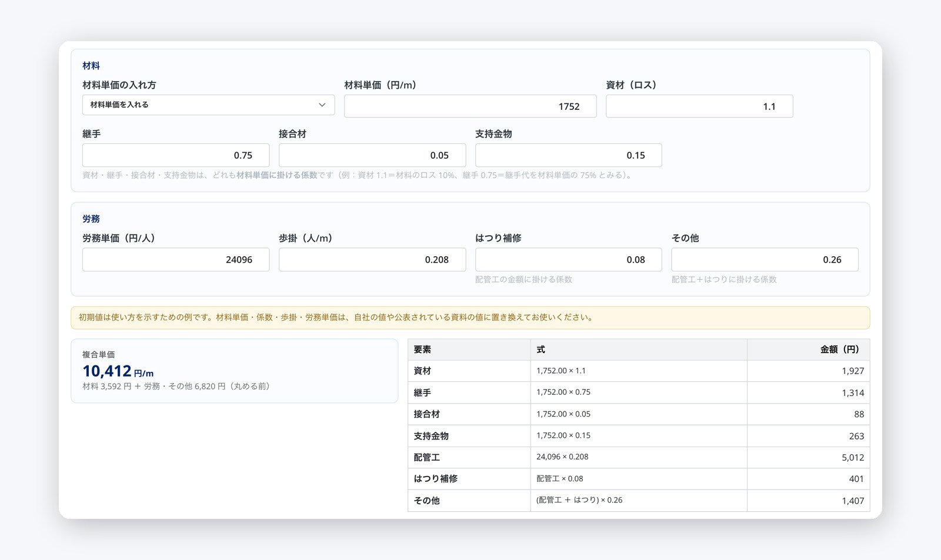Select the 接合材 row label in table

[469, 414]
